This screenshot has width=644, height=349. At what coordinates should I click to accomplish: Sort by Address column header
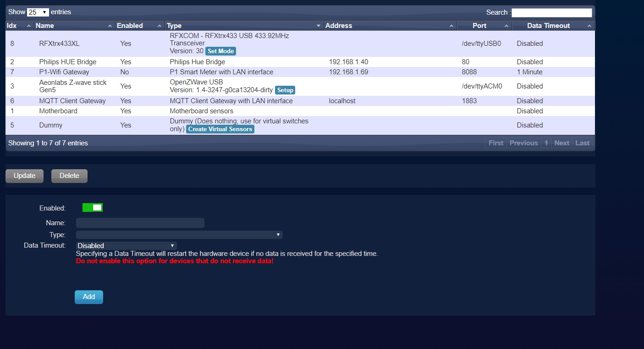390,26
